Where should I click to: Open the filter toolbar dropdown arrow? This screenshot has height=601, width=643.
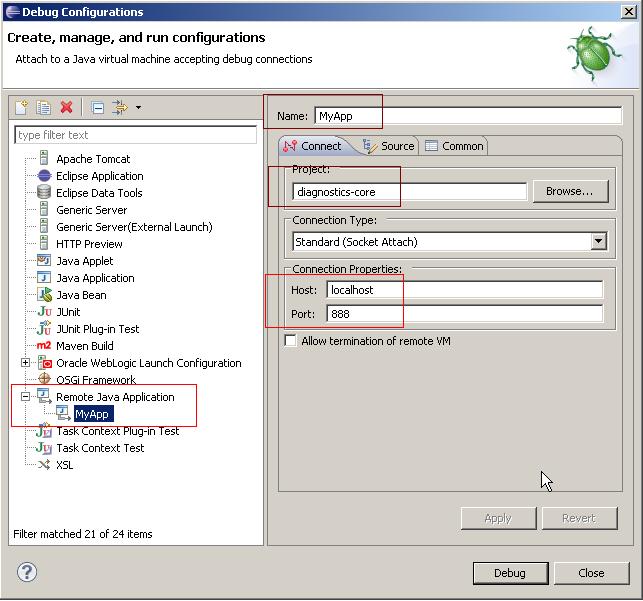pyautogui.click(x=139, y=108)
